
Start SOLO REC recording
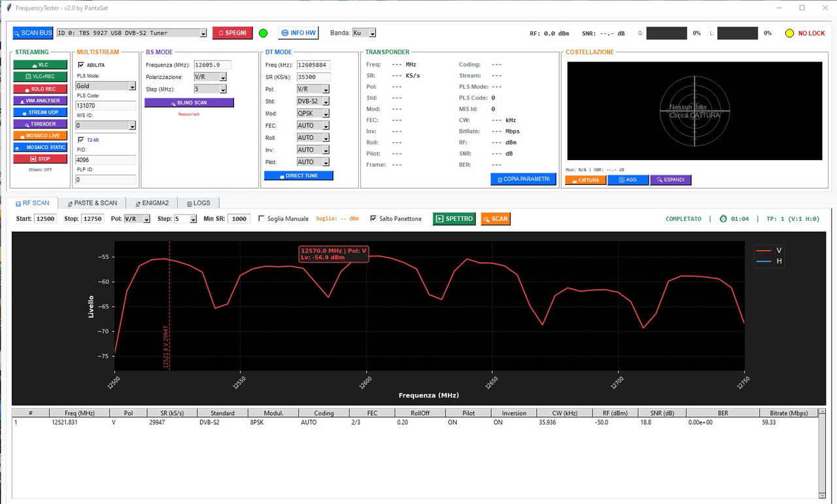coord(40,88)
